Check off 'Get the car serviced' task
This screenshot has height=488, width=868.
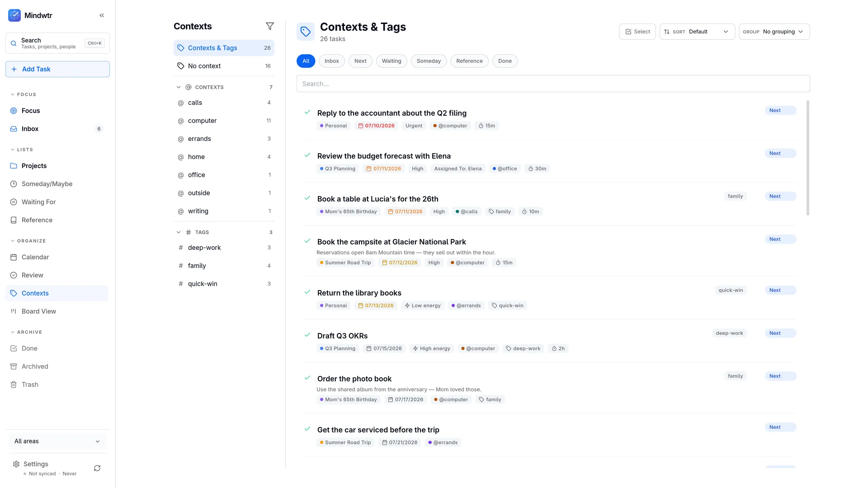[307, 429]
